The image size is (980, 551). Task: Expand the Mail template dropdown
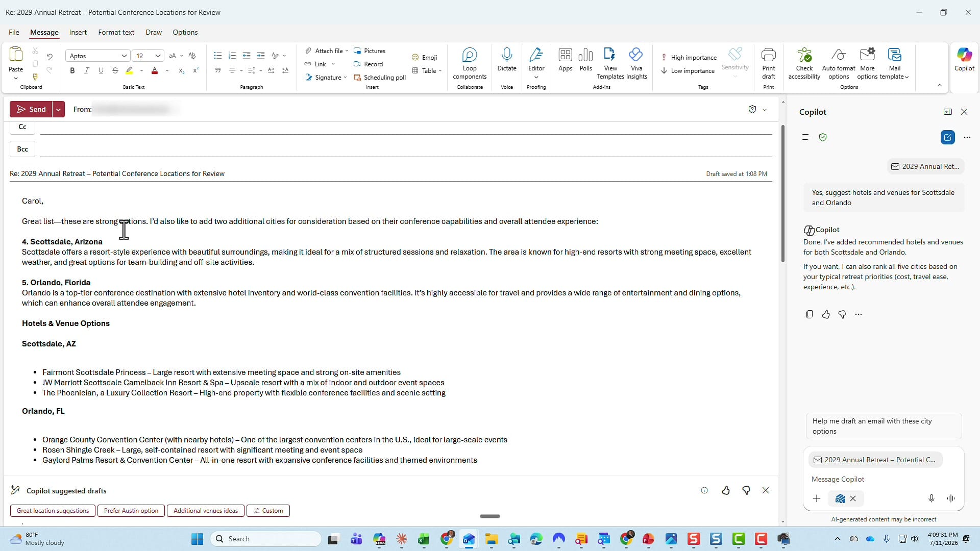point(906,77)
